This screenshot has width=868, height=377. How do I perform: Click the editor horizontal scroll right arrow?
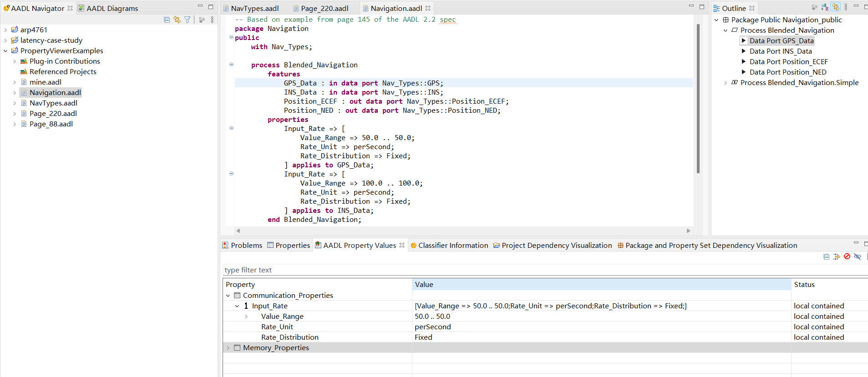click(688, 231)
